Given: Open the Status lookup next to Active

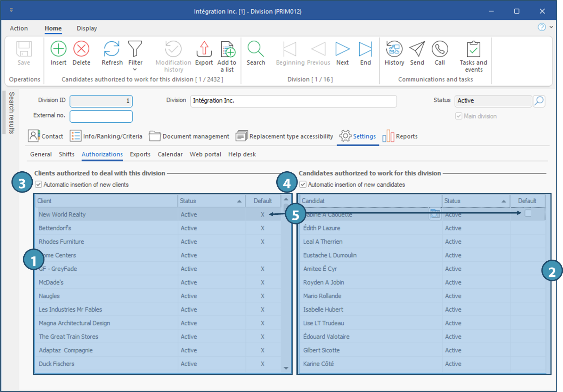Looking at the screenshot, I should tap(539, 101).
